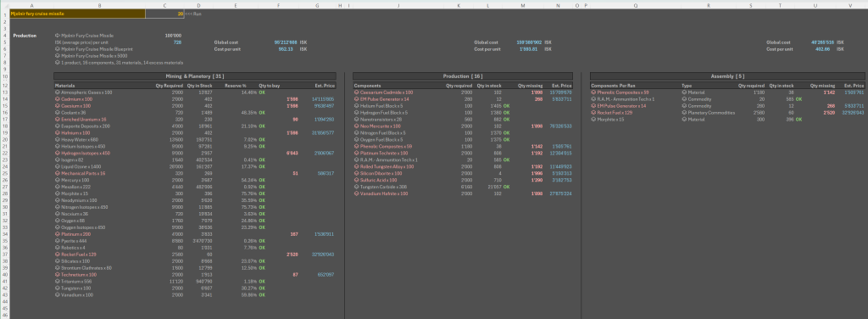Select the runs input cell showing 20

pos(165,14)
